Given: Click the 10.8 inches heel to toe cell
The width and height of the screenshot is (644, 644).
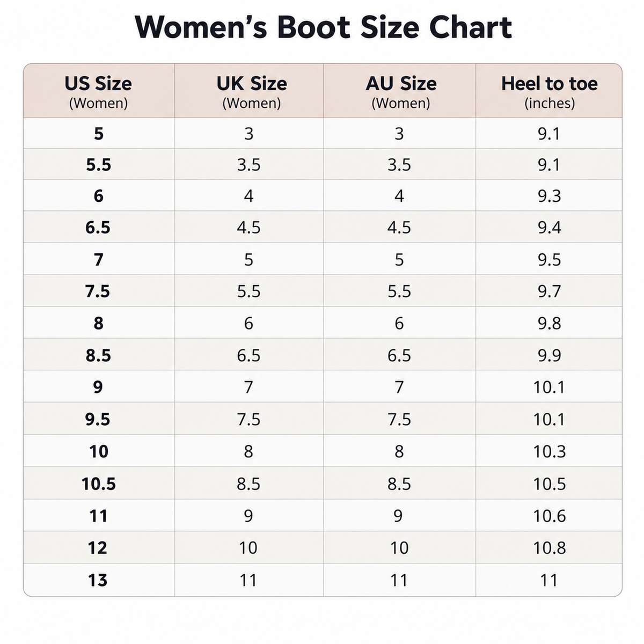Looking at the screenshot, I should pyautogui.click(x=549, y=548).
